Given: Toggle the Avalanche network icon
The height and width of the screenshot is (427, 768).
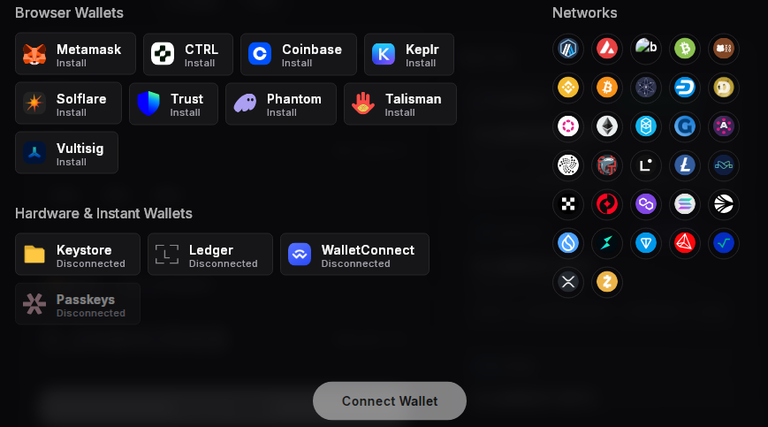Looking at the screenshot, I should click(607, 48).
